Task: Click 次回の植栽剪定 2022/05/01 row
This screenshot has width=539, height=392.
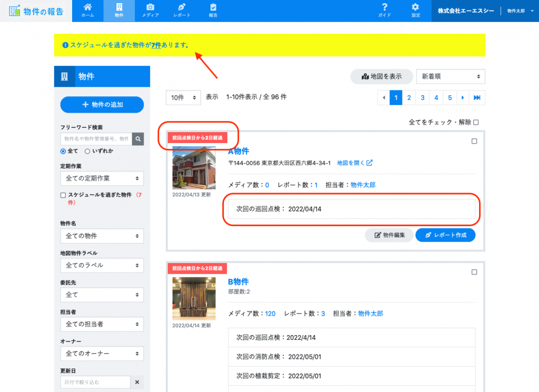Action: (352, 376)
